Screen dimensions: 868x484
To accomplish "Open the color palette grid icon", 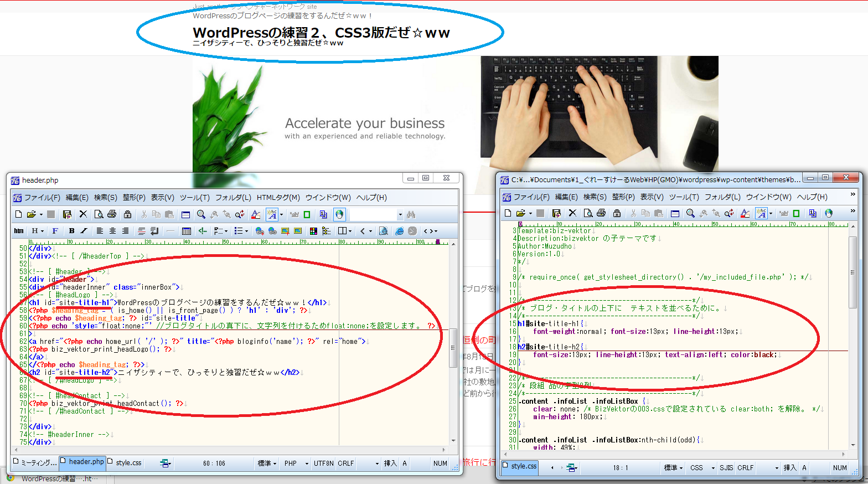I will tap(313, 231).
